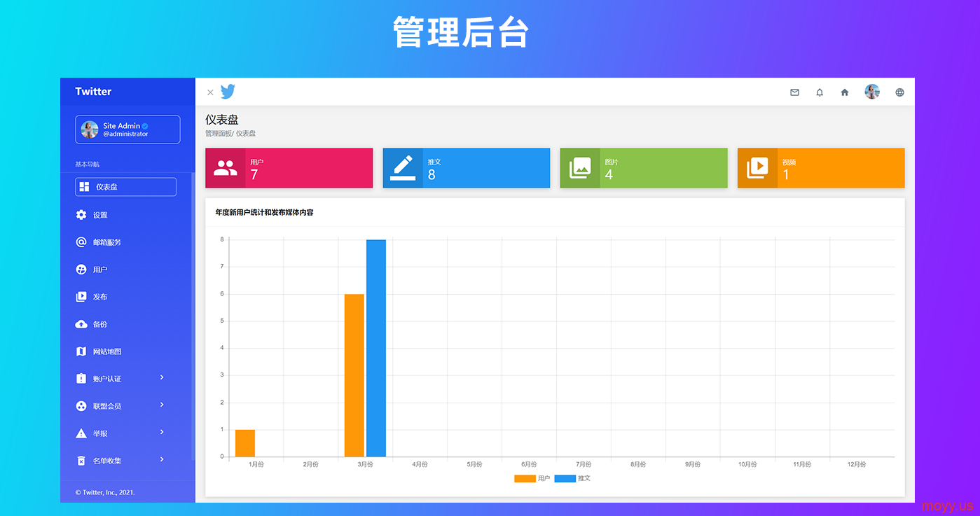This screenshot has height=516, width=980.
Task: Open the 推文 count card showing 8
Action: coord(467,168)
